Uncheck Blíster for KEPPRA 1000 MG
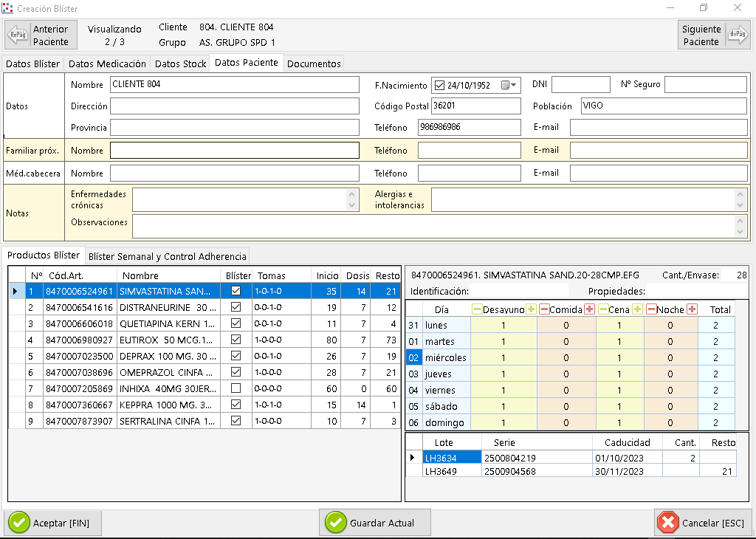This screenshot has width=756, height=539. (x=236, y=405)
